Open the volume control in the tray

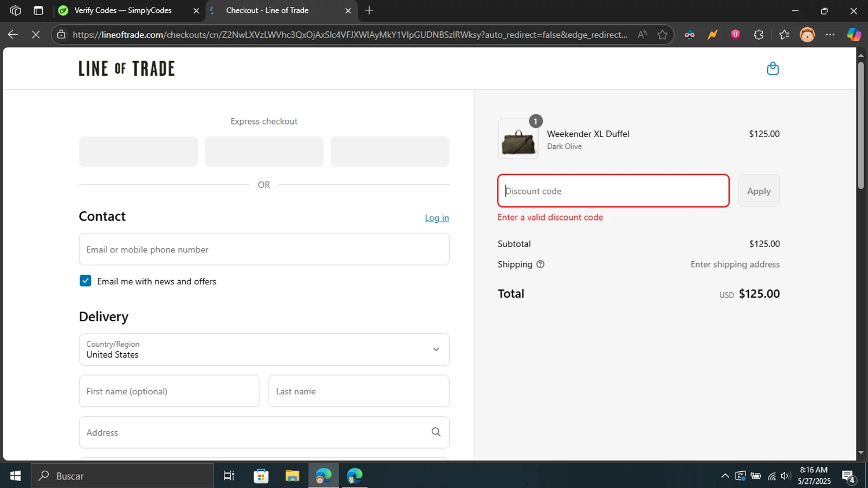point(785,476)
